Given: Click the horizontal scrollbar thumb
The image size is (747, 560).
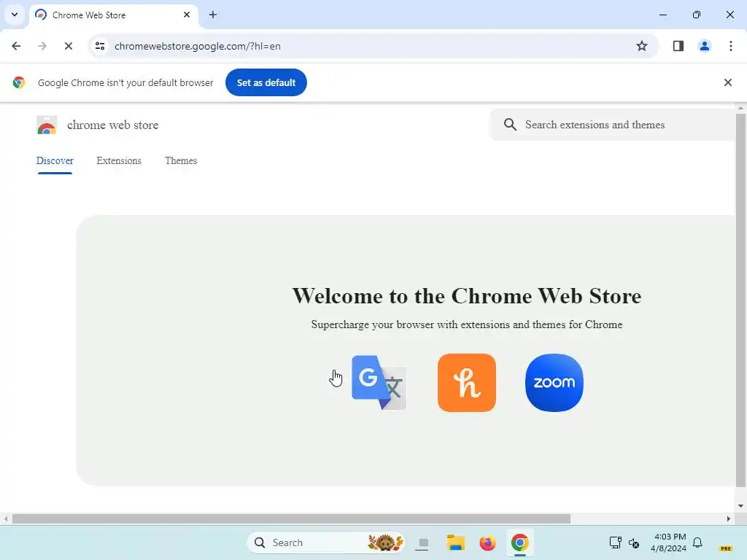Looking at the screenshot, I should (291, 518).
